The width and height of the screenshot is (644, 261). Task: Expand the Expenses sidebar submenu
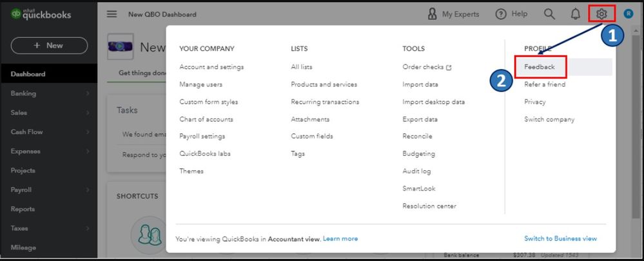point(88,151)
